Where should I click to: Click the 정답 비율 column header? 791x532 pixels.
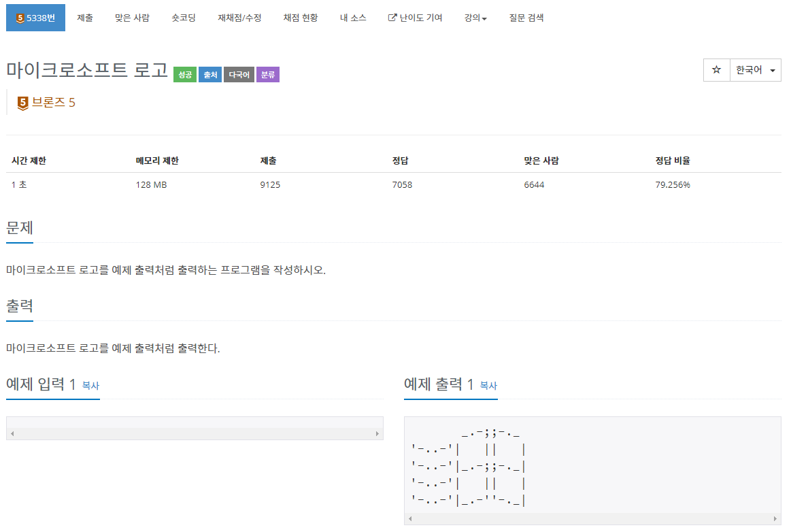(673, 161)
